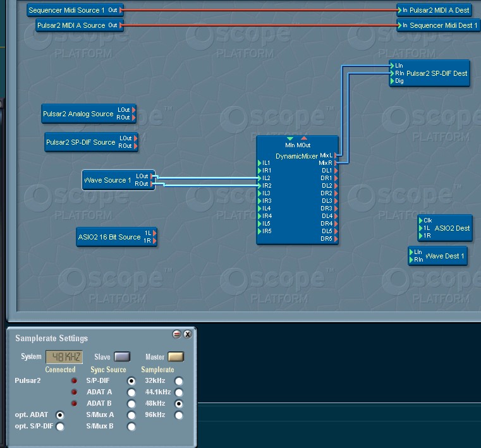Click the IL1 input port on DynamicMixer

pyautogui.click(x=260, y=163)
